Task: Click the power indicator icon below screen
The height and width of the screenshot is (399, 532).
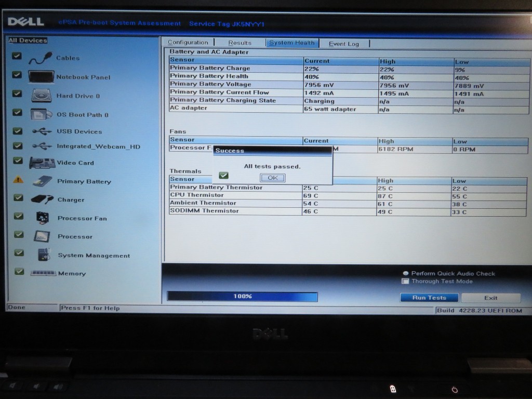Action: tap(454, 390)
